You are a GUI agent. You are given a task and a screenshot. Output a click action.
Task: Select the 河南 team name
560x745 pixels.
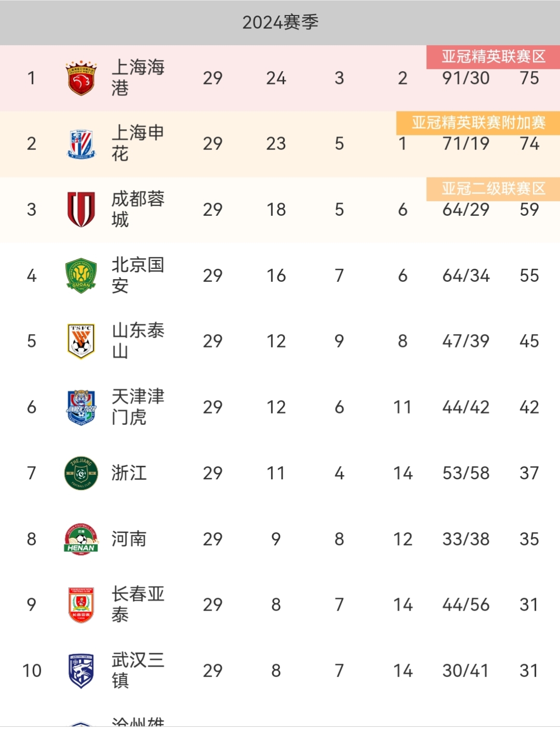click(129, 539)
